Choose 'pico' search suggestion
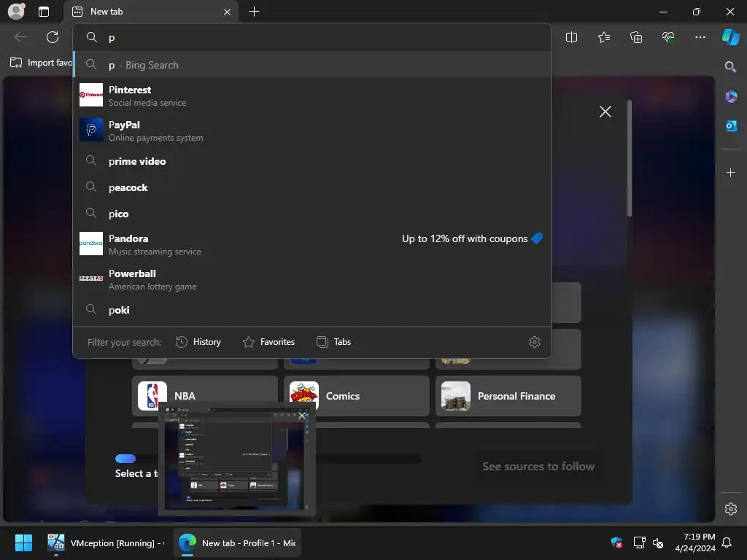 pos(312,214)
